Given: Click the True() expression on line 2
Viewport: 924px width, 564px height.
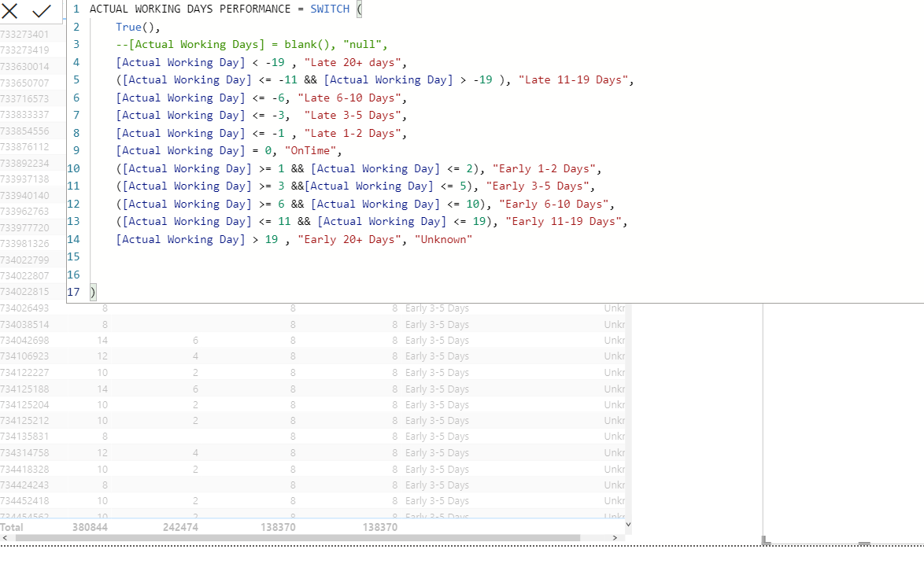Looking at the screenshot, I should (x=135, y=27).
